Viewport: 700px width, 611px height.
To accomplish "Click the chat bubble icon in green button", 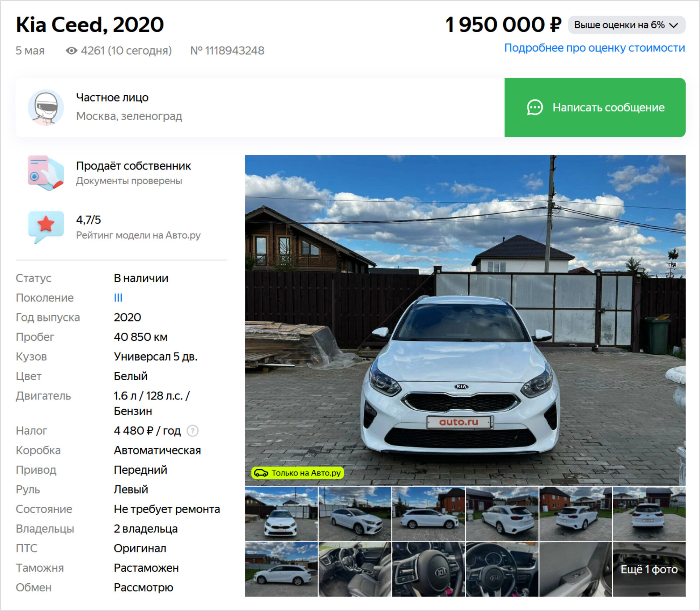I will (x=535, y=107).
